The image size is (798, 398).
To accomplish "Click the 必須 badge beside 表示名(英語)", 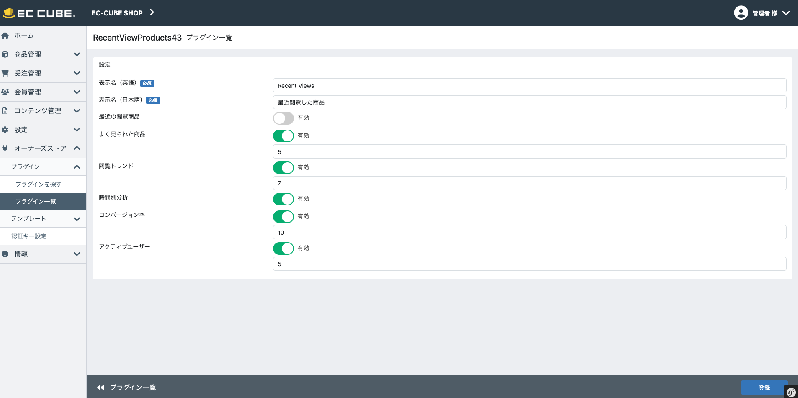I will coord(147,82).
